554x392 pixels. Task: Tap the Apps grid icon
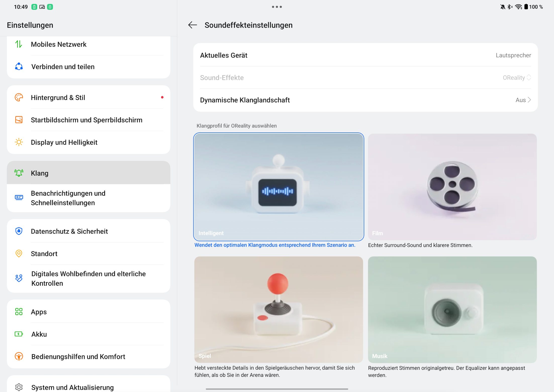19,312
